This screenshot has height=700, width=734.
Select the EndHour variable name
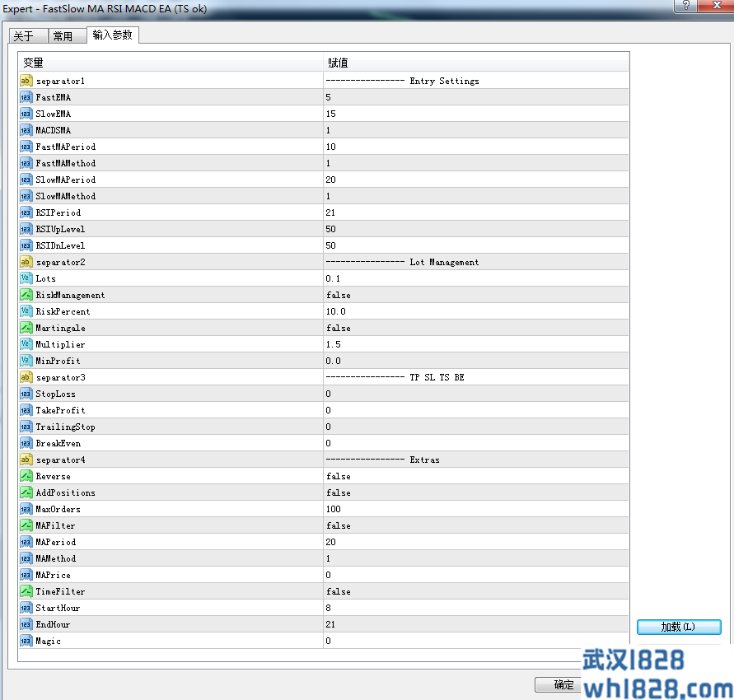(53, 624)
